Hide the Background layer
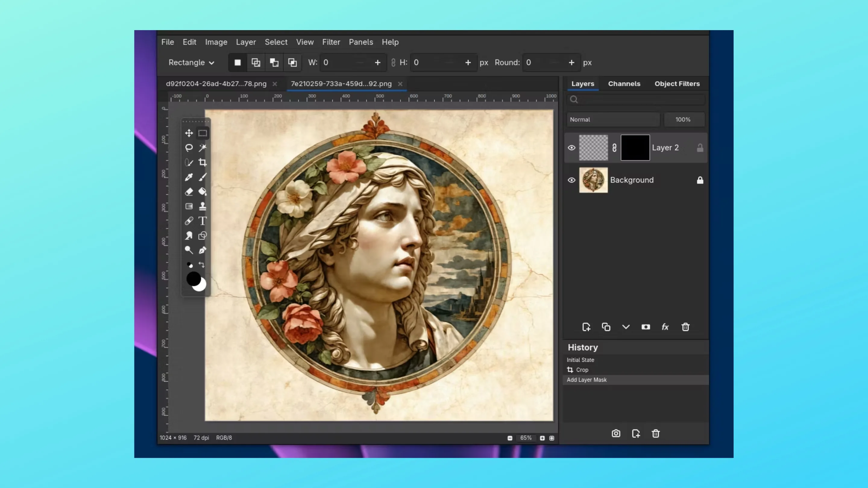The width and height of the screenshot is (868, 488). [x=571, y=180]
